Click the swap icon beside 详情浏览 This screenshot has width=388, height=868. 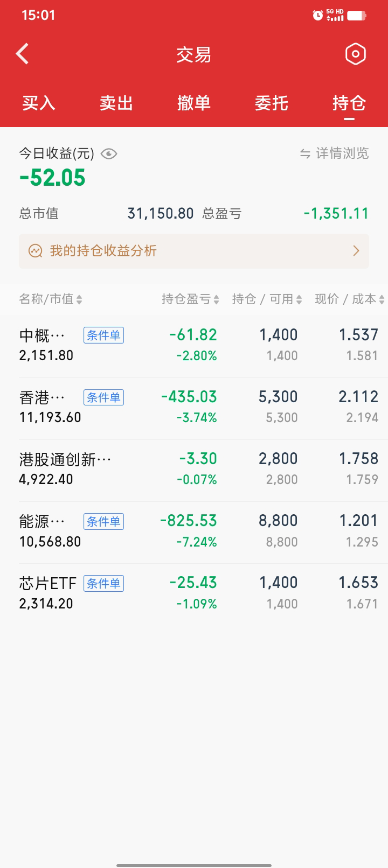[305, 154]
